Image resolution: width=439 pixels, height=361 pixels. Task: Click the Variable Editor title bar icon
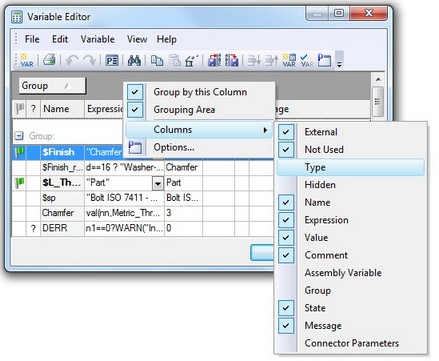17,17
